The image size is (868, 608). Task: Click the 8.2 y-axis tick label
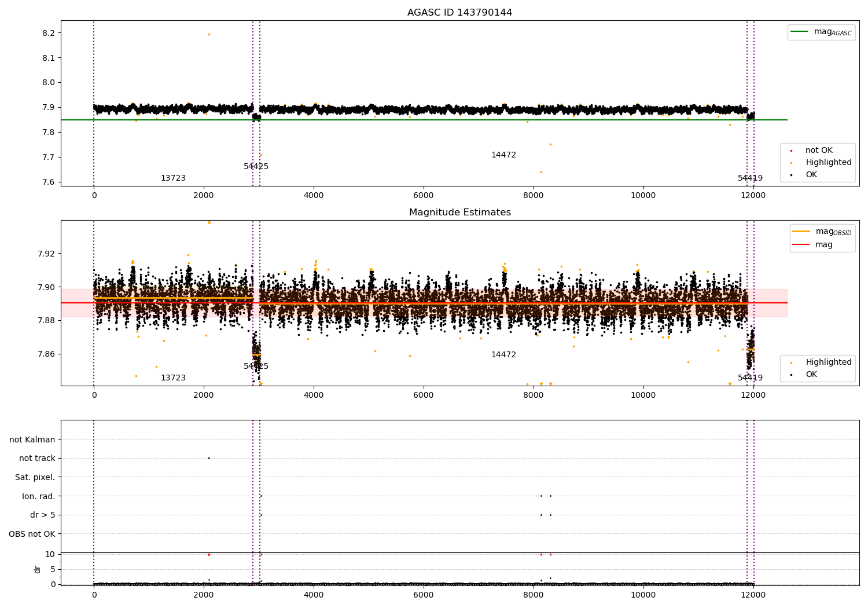pyautogui.click(x=49, y=34)
